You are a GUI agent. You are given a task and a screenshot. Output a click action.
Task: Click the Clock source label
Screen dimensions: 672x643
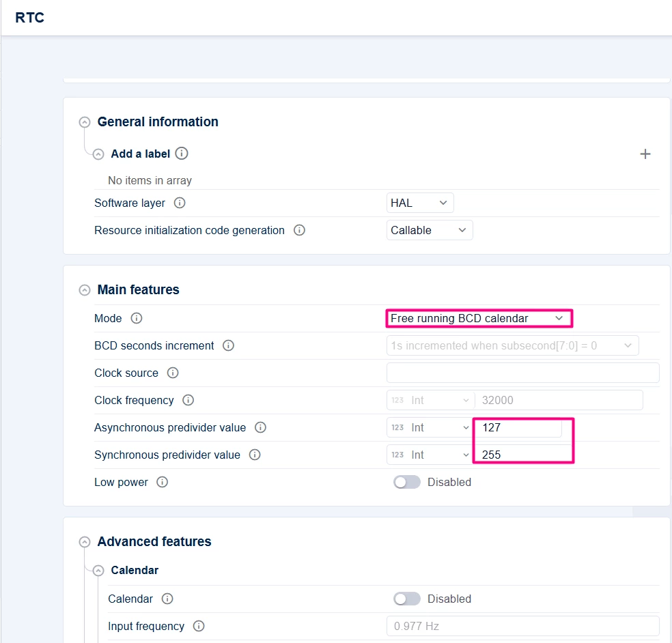tap(126, 373)
